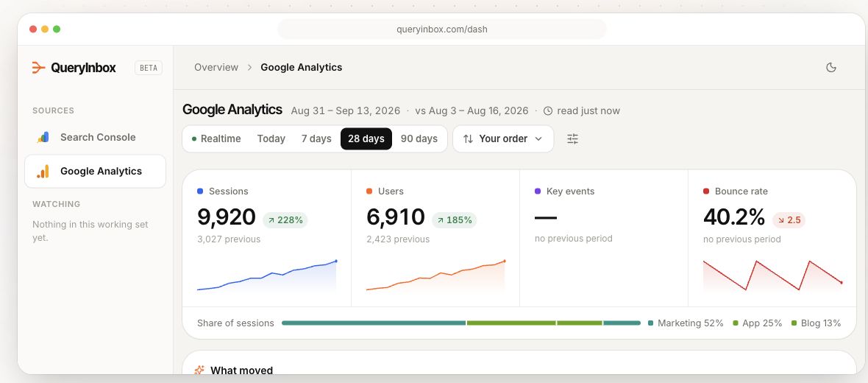Click the Google Analytics bar chart icon
Viewport: 868px width, 383px height.
click(43, 172)
